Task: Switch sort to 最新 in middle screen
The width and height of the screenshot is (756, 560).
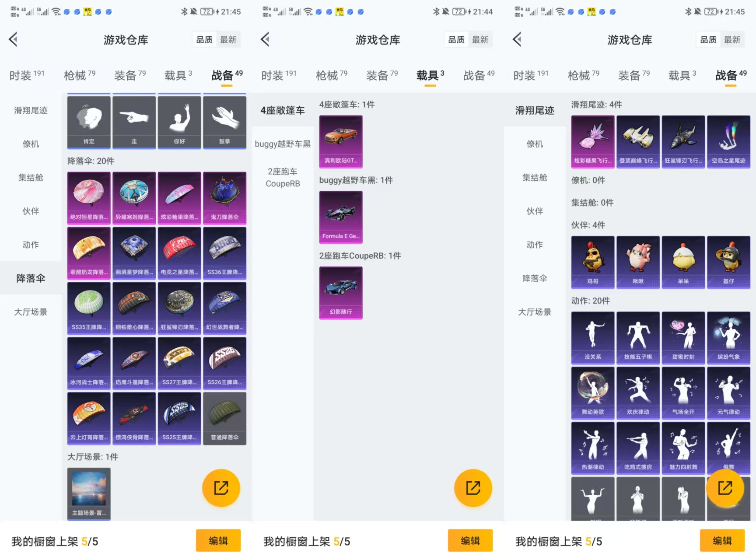Action: [x=480, y=40]
